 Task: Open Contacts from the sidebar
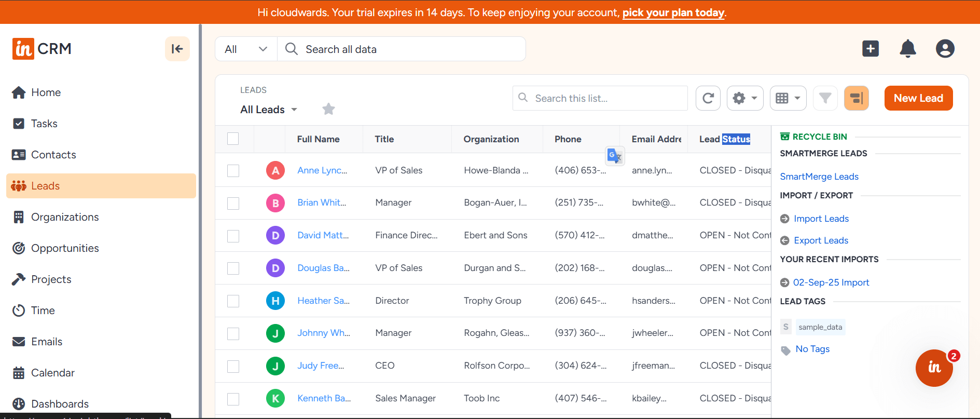click(53, 155)
